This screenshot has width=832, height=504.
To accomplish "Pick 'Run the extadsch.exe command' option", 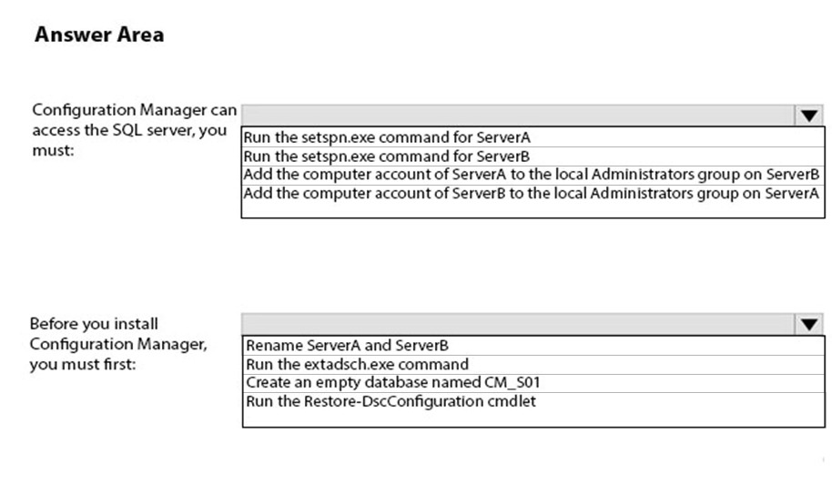I will 357,364.
